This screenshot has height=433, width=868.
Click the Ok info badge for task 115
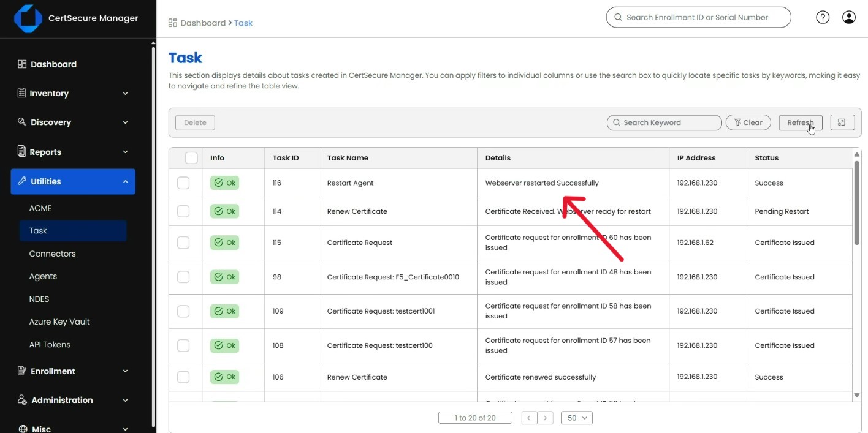[x=224, y=243]
